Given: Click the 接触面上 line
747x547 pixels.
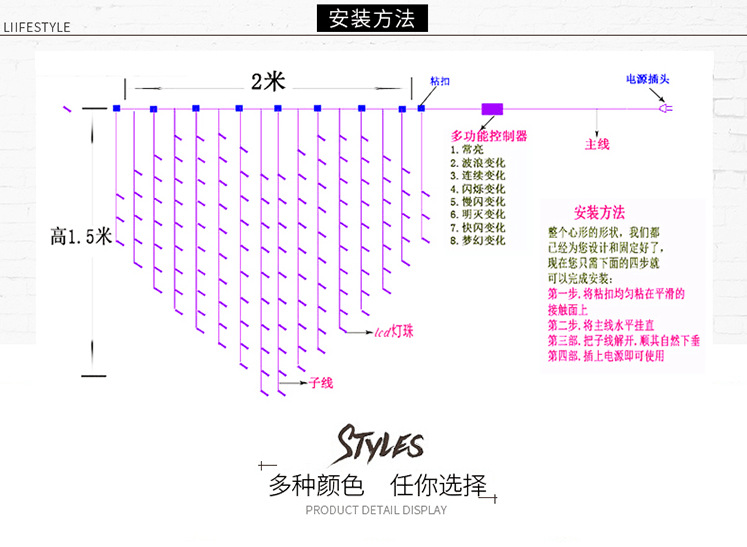Looking at the screenshot, I should [x=567, y=310].
